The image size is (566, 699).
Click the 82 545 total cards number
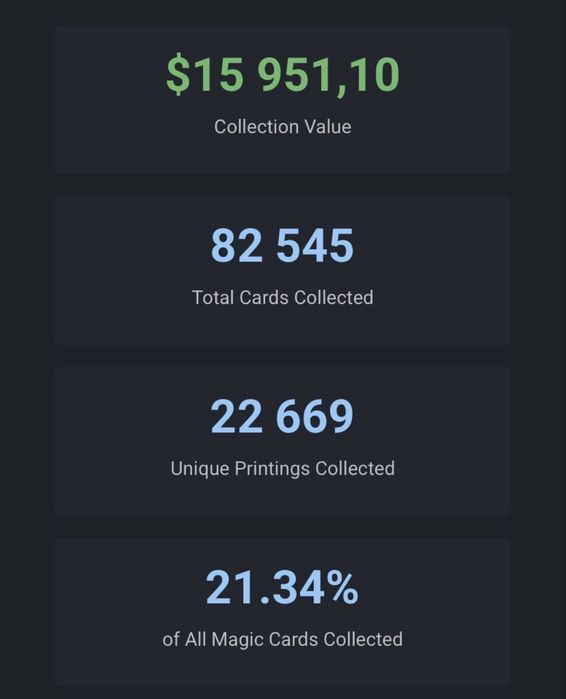pyautogui.click(x=283, y=245)
